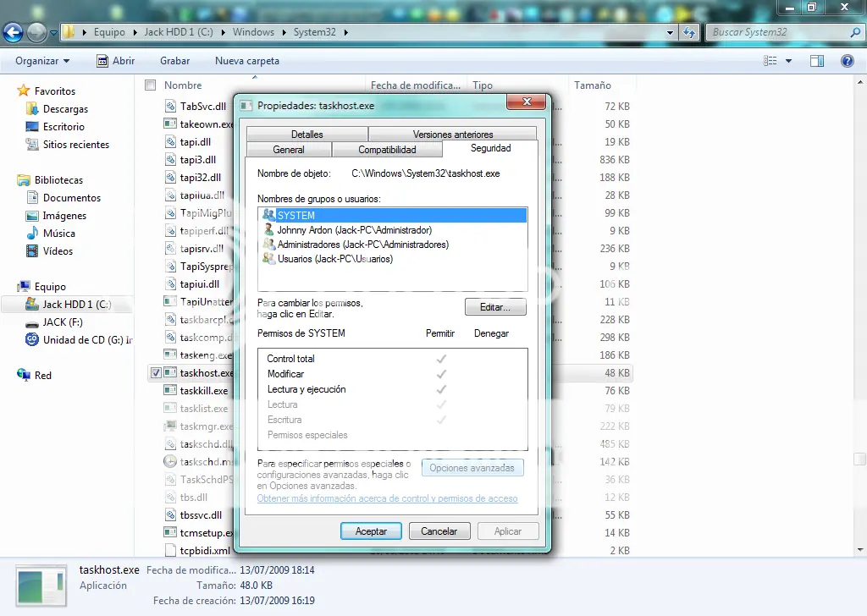Expand breadcrumb arrow after Jack HDD 1 (C:)
Viewport: 867px width, 616px height.
tap(223, 33)
